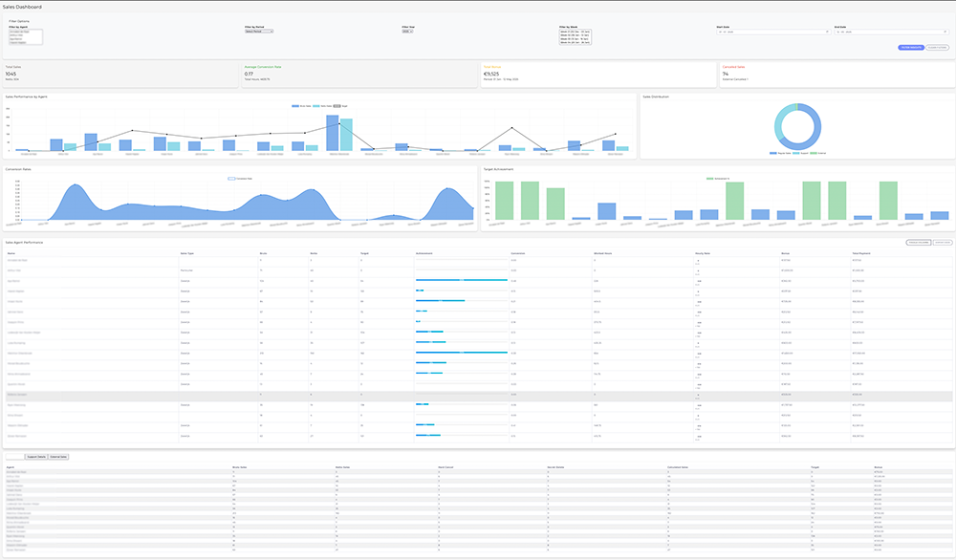Click the Achievement column header in agent table
Image resolution: width=956 pixels, height=560 pixels.
[x=425, y=253]
